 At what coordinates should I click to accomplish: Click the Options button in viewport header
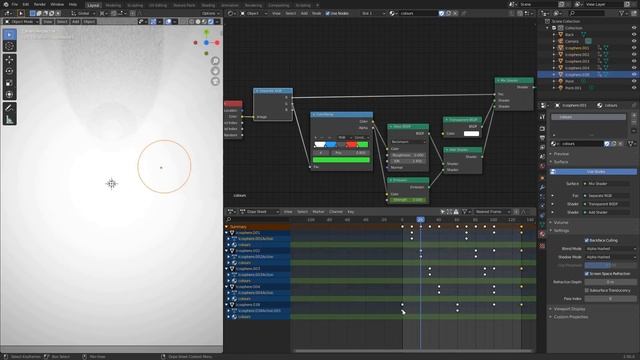(211, 13)
